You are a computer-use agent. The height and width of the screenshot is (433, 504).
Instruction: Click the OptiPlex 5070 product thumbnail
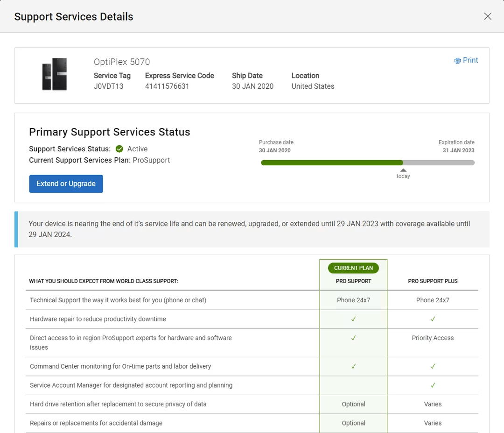55,74
